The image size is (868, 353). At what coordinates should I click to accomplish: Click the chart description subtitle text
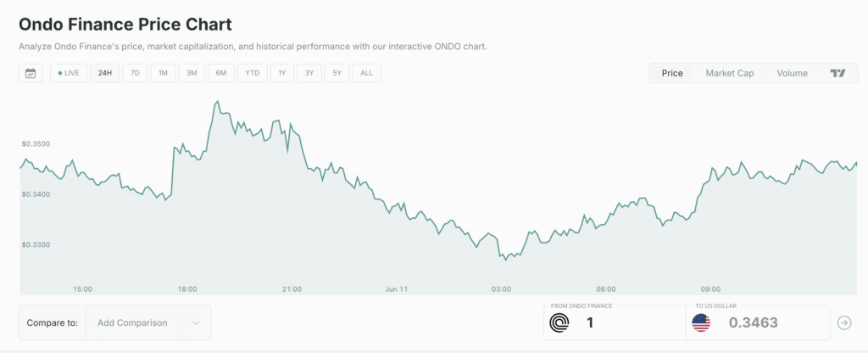(x=253, y=47)
